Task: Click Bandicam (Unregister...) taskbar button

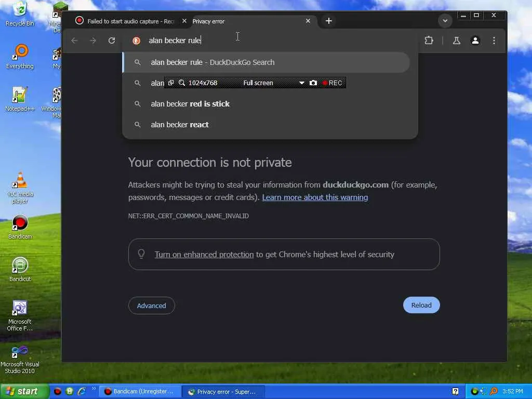Action: [x=139, y=392]
